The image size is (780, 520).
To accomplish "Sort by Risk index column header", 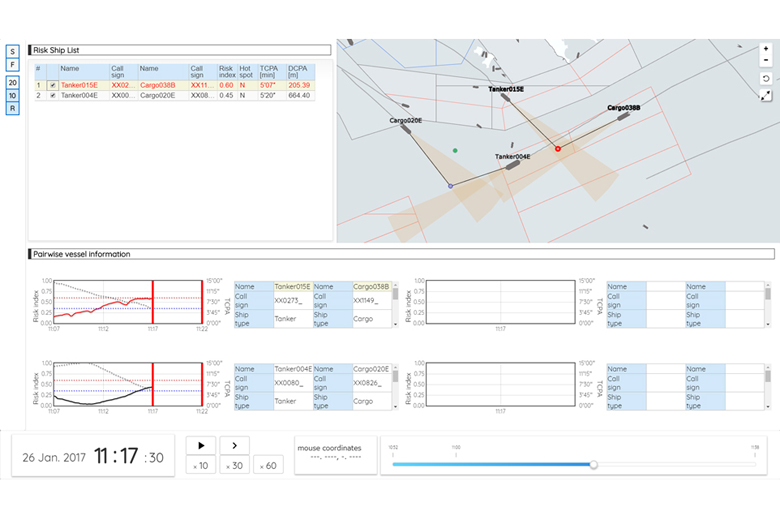I will [x=226, y=72].
